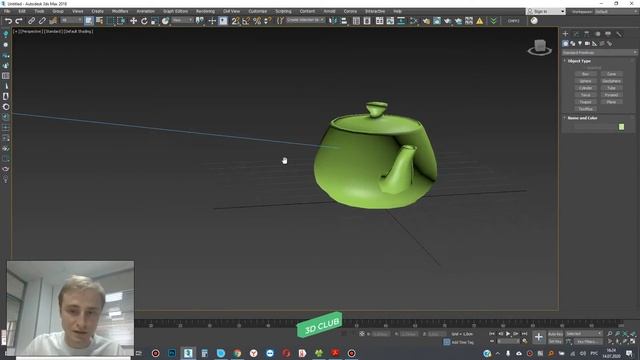The height and width of the screenshot is (360, 640).
Task: Open the selection filter dropdown
Action: click(71, 20)
